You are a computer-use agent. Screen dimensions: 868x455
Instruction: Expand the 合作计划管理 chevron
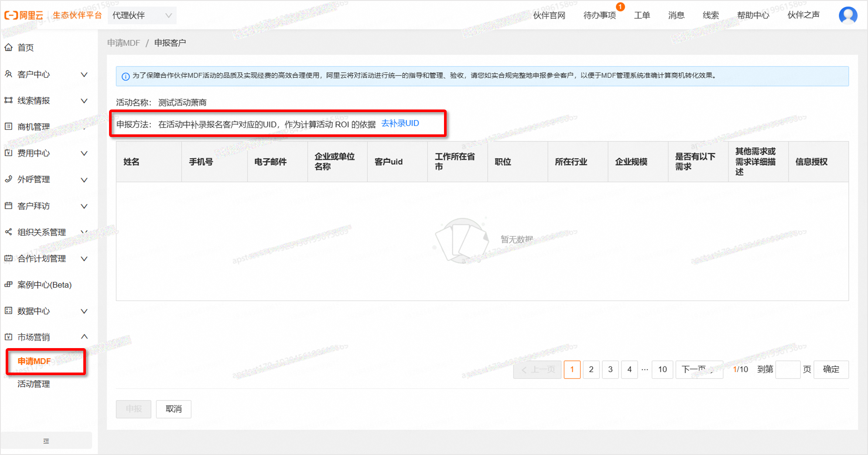pos(84,259)
